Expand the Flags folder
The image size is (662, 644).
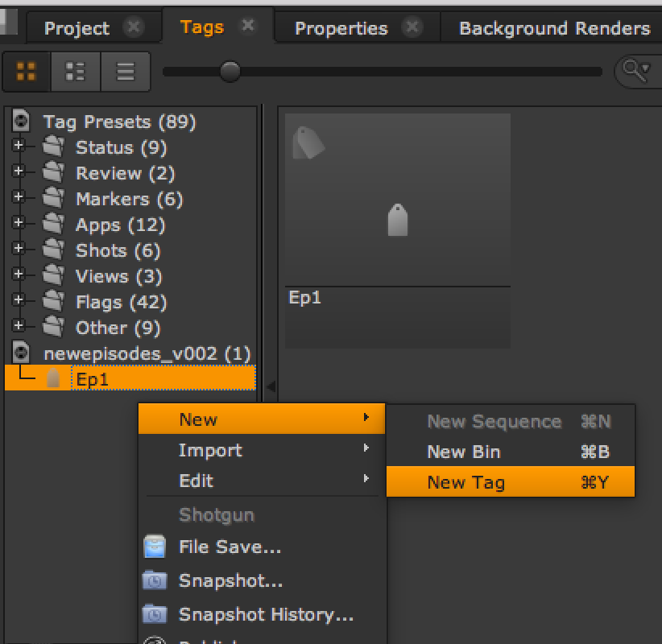tap(19, 300)
